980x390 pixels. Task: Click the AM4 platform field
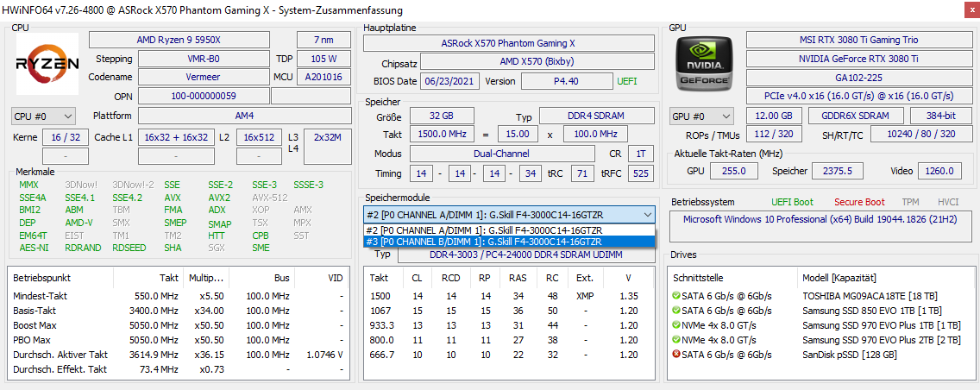pos(244,116)
